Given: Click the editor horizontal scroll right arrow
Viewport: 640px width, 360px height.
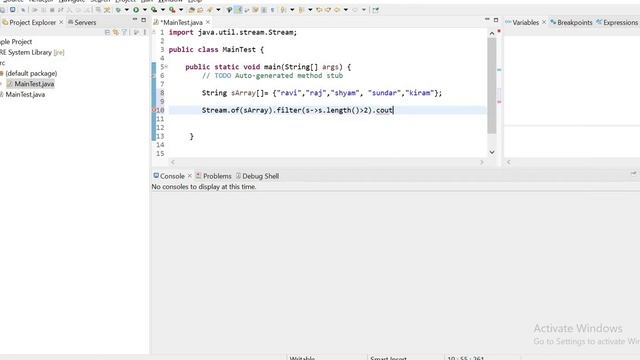Looking at the screenshot, I should pos(482,162).
